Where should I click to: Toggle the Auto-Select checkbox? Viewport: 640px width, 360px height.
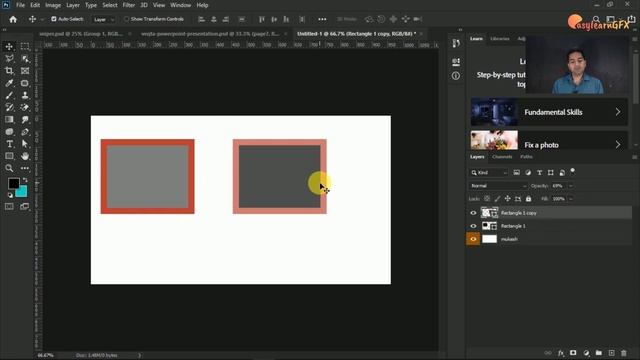[x=54, y=19]
